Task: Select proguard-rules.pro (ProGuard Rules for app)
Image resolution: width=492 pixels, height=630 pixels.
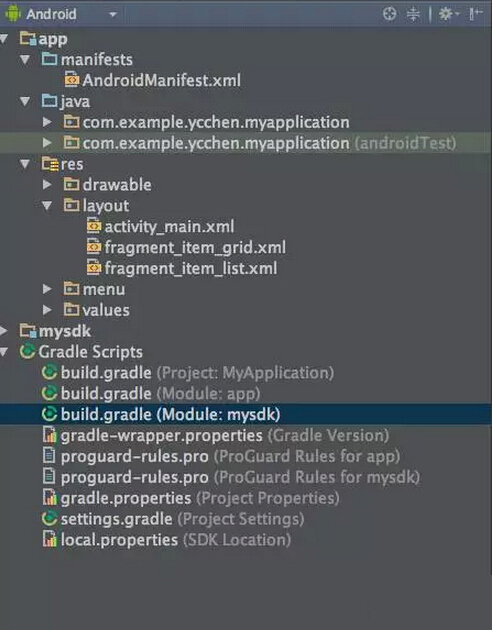Action: [x=231, y=456]
